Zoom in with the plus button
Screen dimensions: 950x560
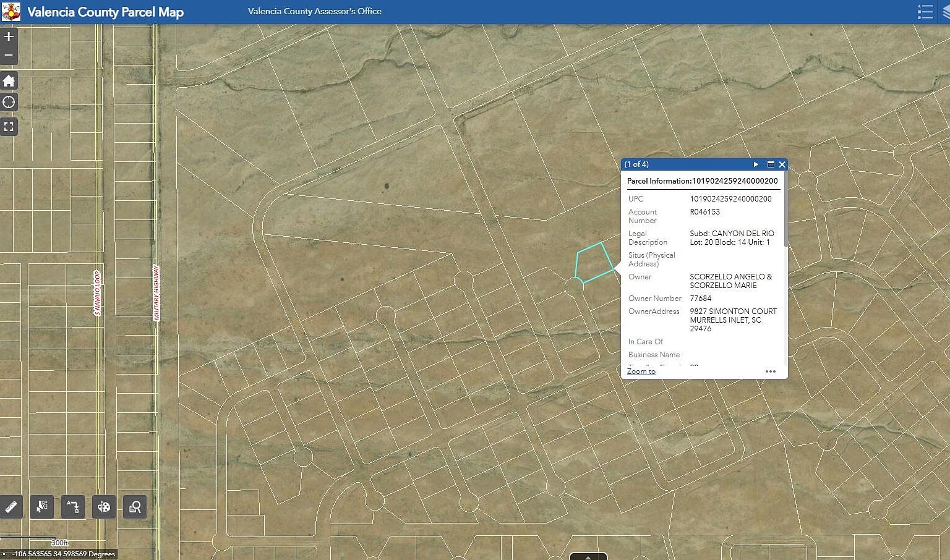tap(9, 36)
